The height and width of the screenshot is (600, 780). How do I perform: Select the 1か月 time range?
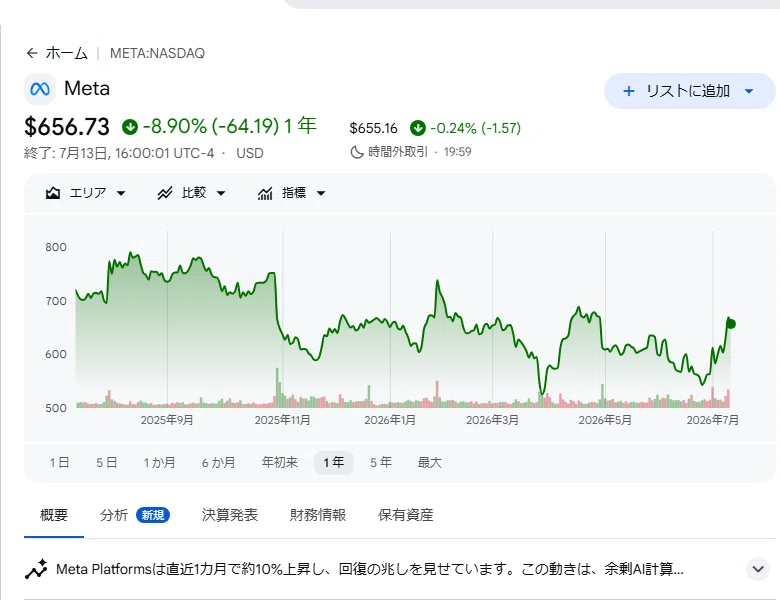(160, 463)
